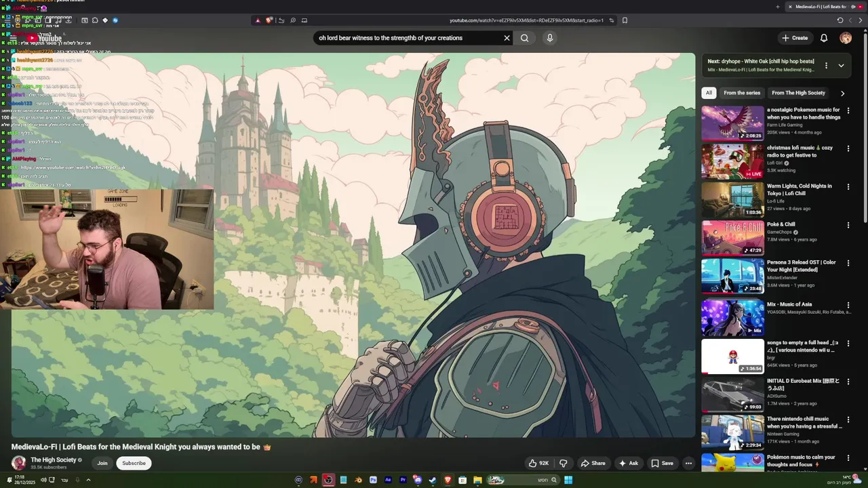
Task: Open a new browser tab
Action: coord(778,7)
